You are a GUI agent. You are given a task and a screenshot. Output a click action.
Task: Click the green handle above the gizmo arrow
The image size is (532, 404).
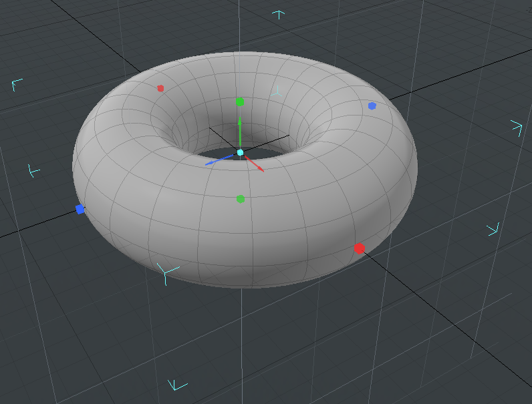click(x=240, y=102)
